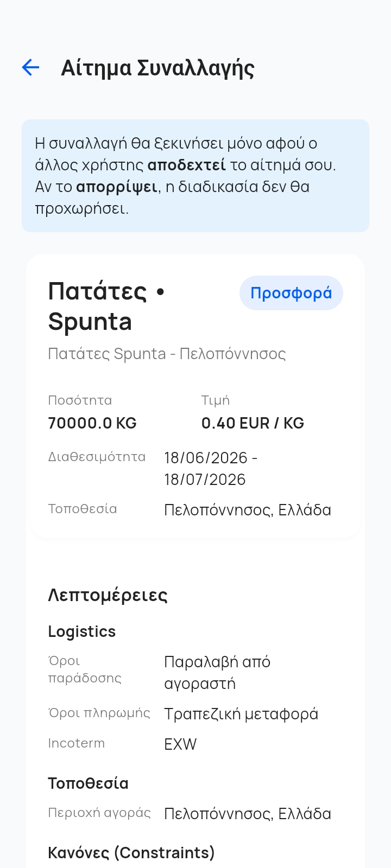This screenshot has height=868, width=391.
Task: Tap the Τοποθεσία subsection heading
Action: tap(88, 783)
